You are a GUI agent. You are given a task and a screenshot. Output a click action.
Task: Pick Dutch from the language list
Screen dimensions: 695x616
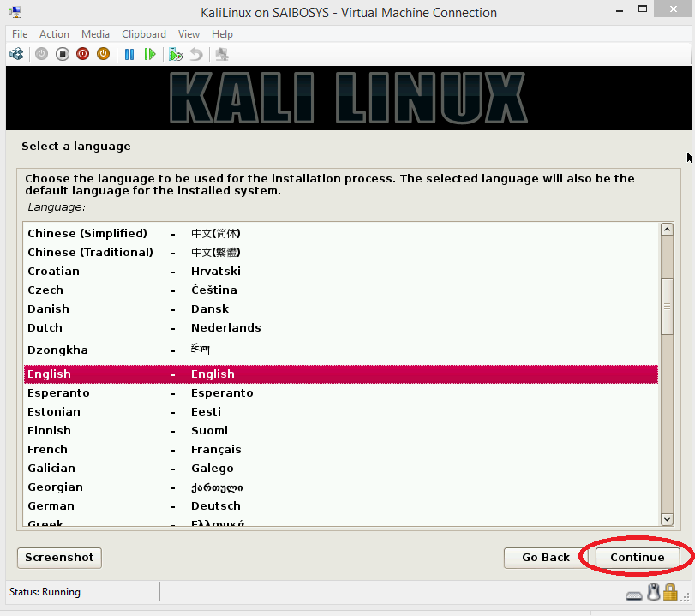point(341,327)
